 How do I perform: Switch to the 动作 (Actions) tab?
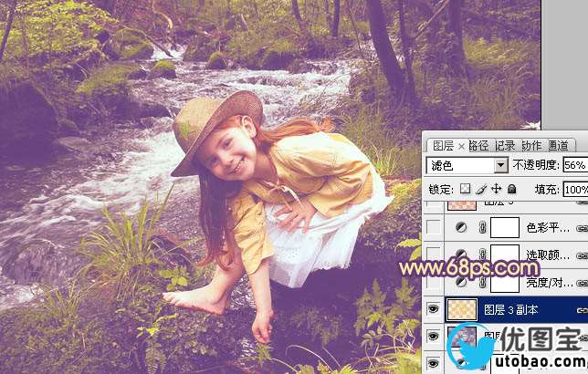531,146
